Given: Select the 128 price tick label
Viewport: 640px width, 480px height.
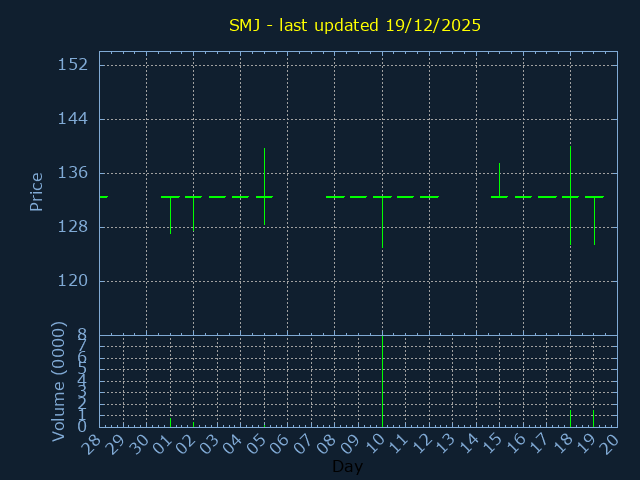Looking at the screenshot, I should (73, 227).
